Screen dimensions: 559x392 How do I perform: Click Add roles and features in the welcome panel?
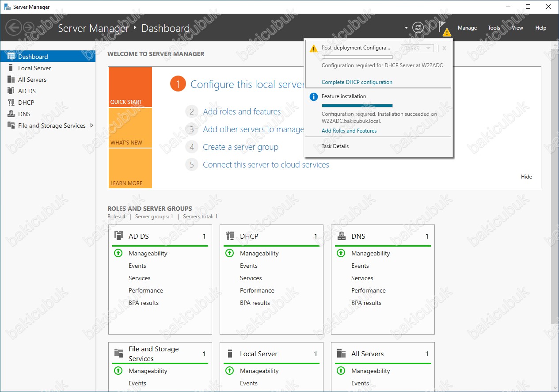(242, 112)
